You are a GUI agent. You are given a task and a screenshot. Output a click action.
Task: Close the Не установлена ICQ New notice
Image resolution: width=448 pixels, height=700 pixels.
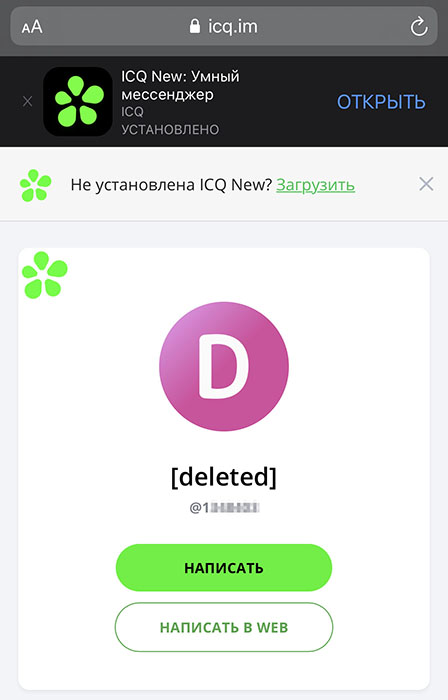(x=426, y=183)
